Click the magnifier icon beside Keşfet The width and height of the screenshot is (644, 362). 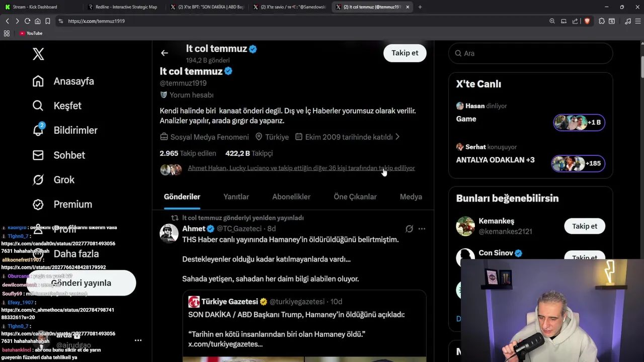tap(38, 106)
